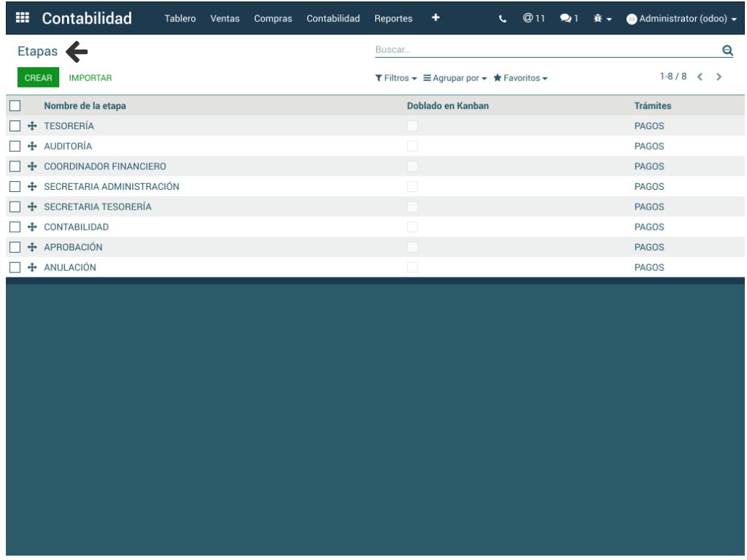Open the Administrator (odoo) user menu
The image size is (747, 560).
[682, 19]
